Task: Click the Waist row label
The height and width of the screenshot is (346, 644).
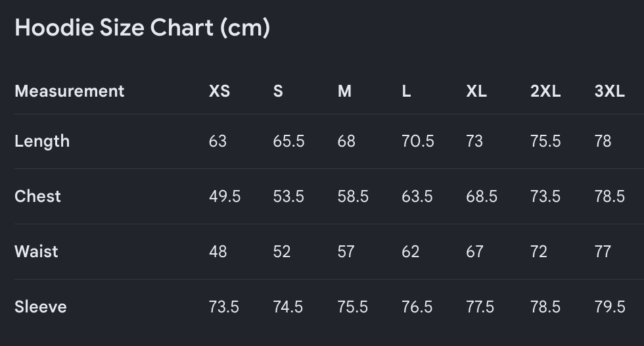Action: pyautogui.click(x=36, y=251)
